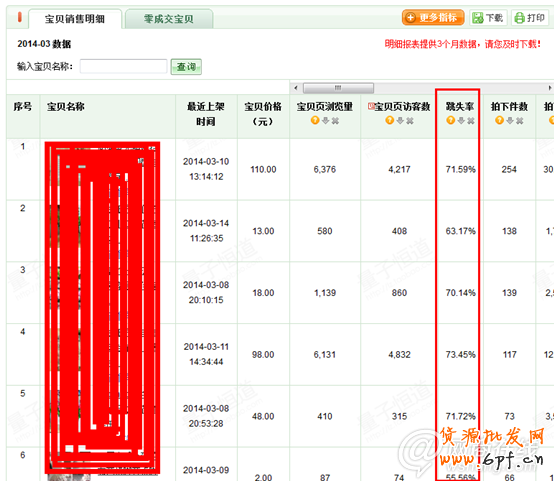Click visitor count value 4,832

click(399, 354)
